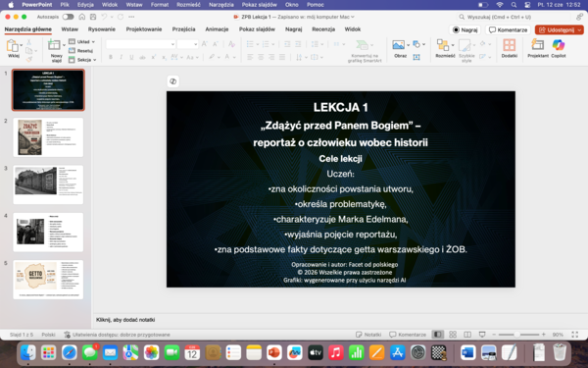Click the Nowy slajd icon
Viewport: 588px width, 368px height.
point(54,45)
